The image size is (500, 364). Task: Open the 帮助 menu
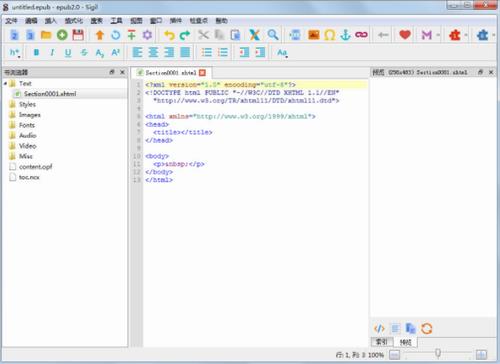click(221, 21)
